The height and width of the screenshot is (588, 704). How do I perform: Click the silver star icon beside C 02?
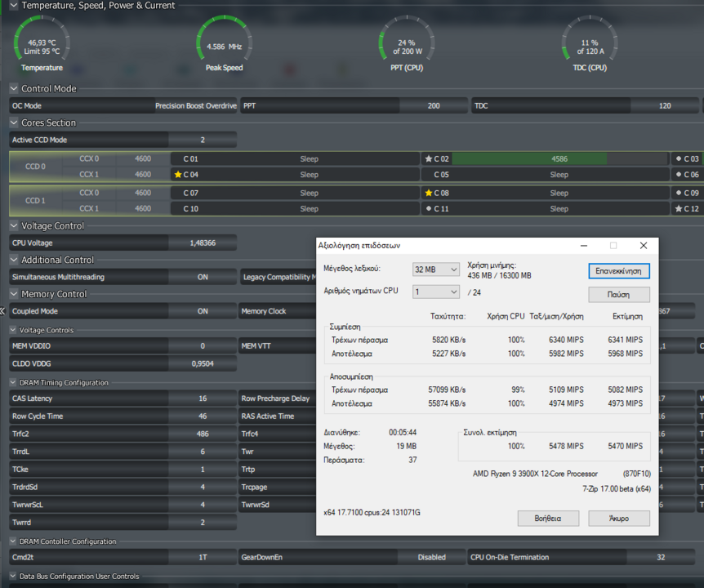[428, 159]
